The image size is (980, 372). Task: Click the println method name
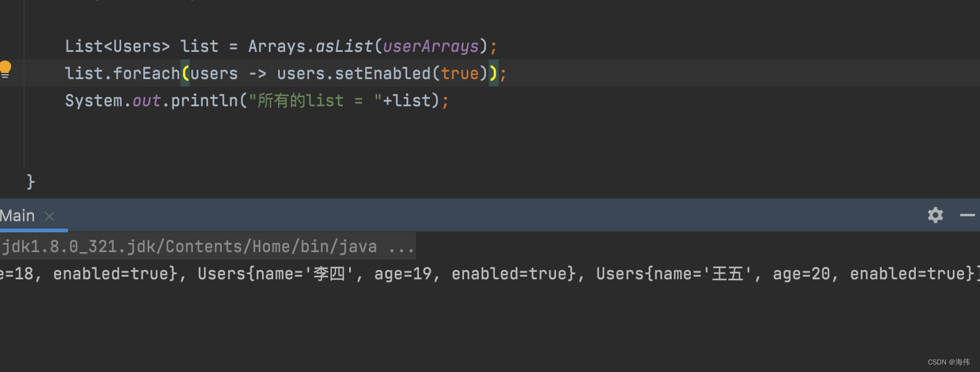pos(205,101)
